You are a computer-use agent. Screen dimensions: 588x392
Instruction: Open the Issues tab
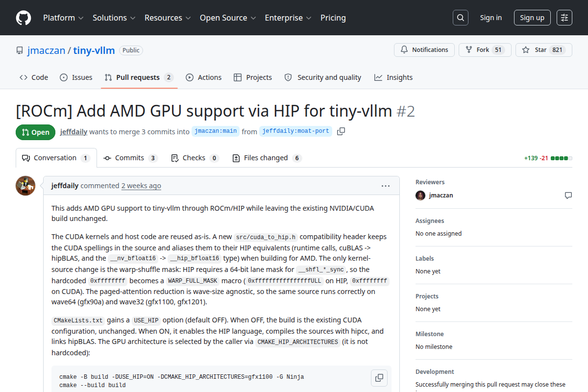pos(76,77)
